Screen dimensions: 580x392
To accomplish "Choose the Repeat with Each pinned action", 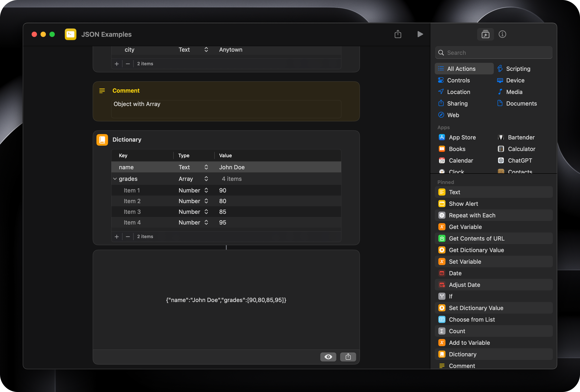I will click(x=472, y=215).
